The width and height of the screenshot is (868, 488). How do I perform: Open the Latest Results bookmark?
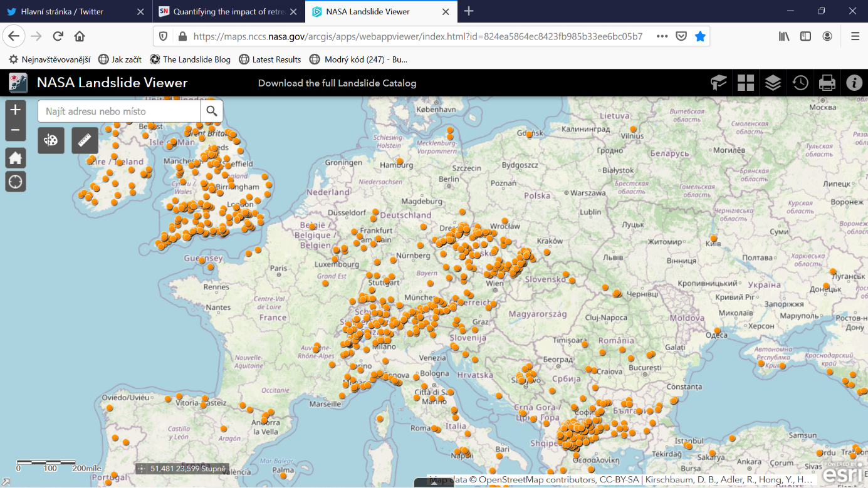pyautogui.click(x=270, y=60)
